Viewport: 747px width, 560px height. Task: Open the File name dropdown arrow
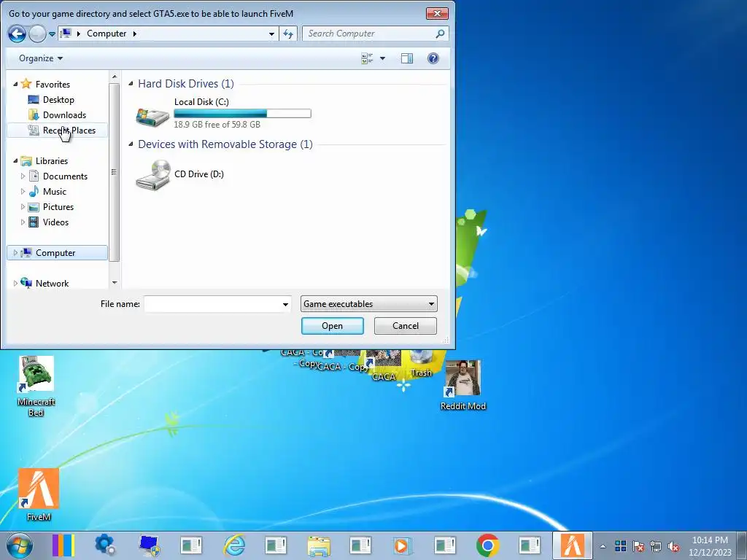pyautogui.click(x=285, y=304)
